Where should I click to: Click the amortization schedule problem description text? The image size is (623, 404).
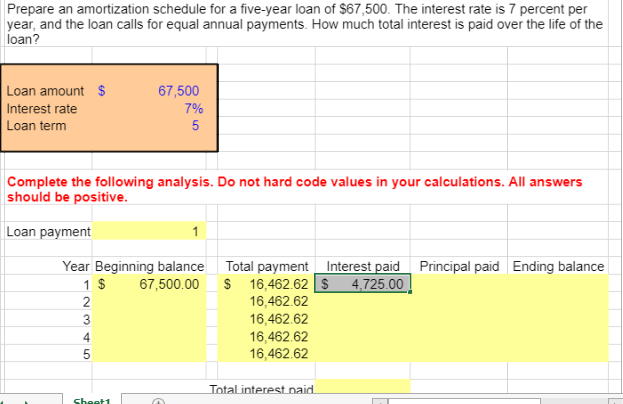(x=305, y=24)
